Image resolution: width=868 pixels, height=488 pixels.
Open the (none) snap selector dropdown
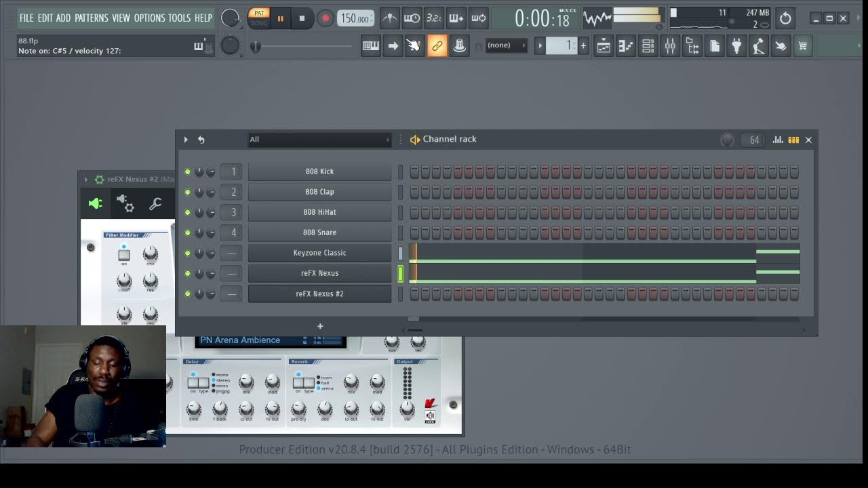(x=506, y=45)
